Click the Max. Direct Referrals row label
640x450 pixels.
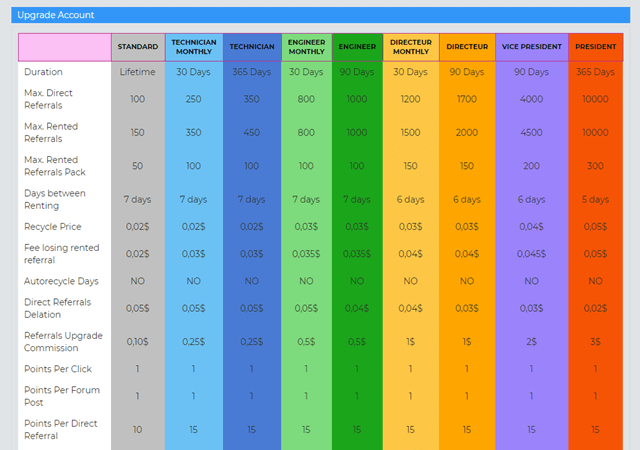coord(48,99)
